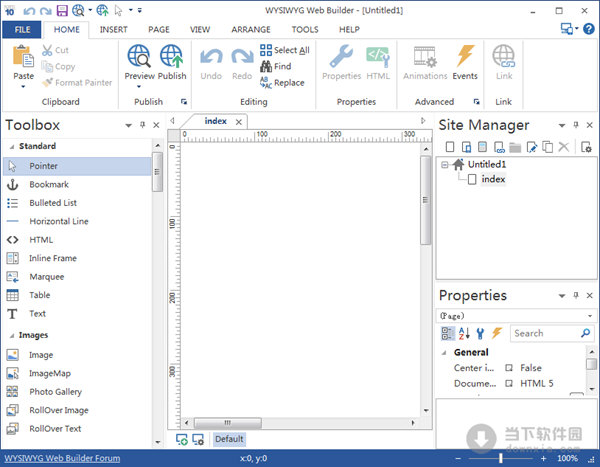
Task: Click the Copy icon in Clipboard
Action: [47, 67]
